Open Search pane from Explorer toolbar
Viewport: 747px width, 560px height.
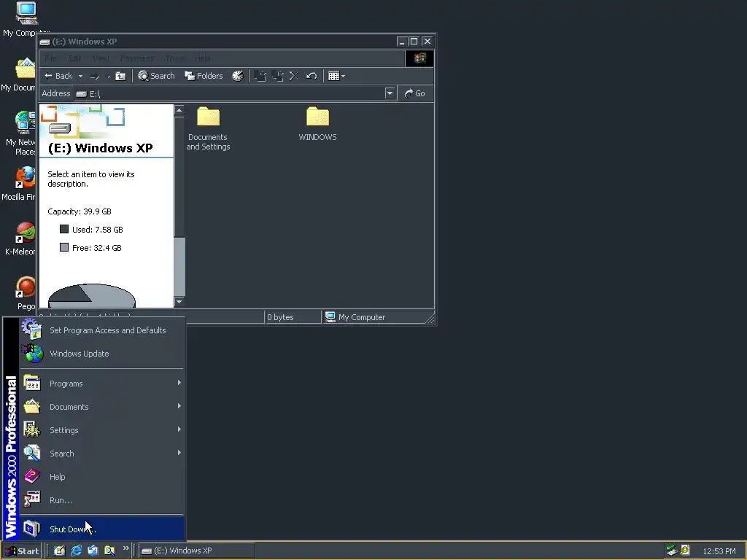pyautogui.click(x=156, y=76)
